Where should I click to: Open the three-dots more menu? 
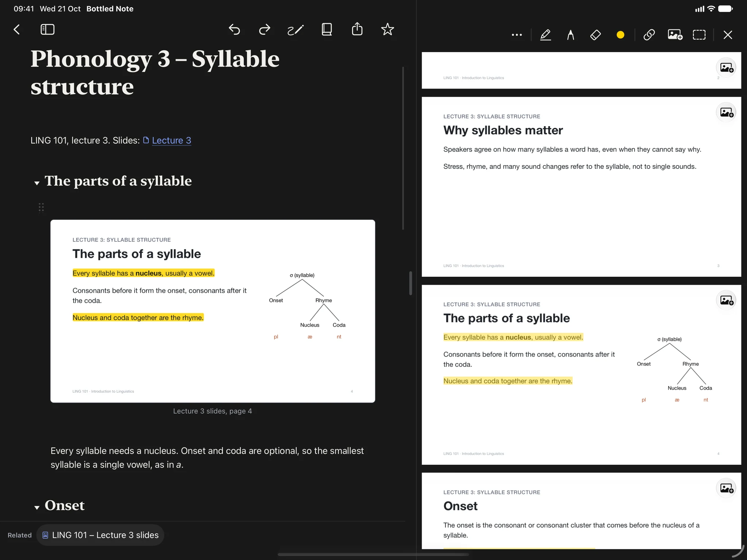pos(516,35)
